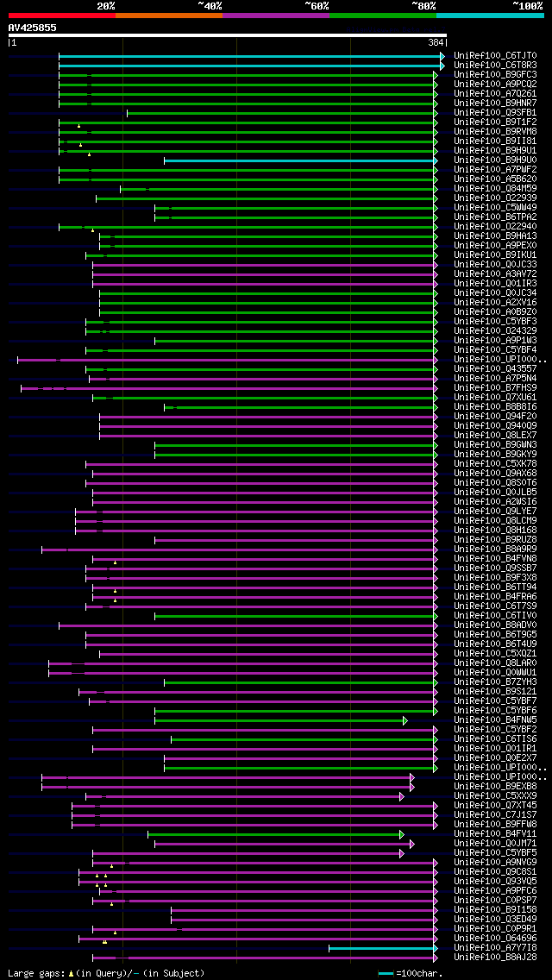Click the UniRef100_A5B620 label

pyautogui.click(x=495, y=179)
